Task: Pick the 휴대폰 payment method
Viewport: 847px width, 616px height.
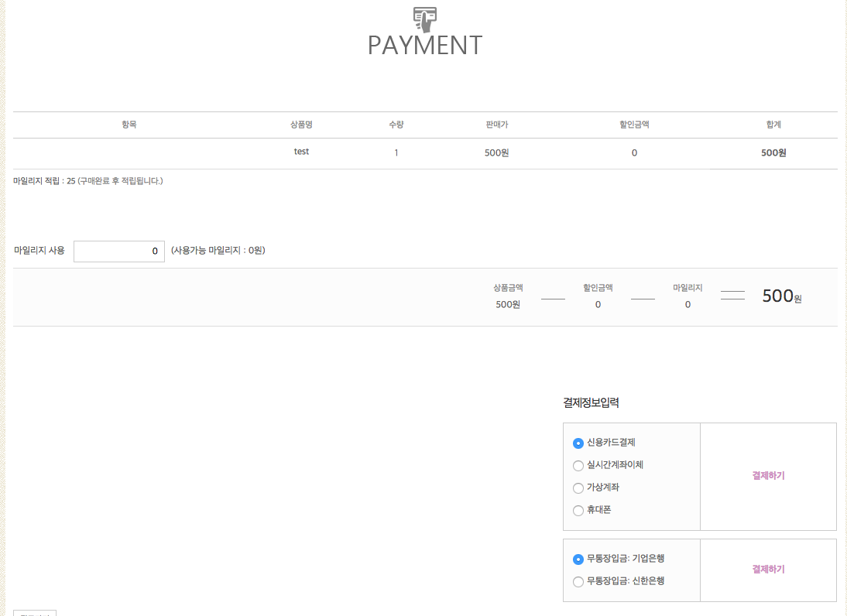Action: [578, 511]
